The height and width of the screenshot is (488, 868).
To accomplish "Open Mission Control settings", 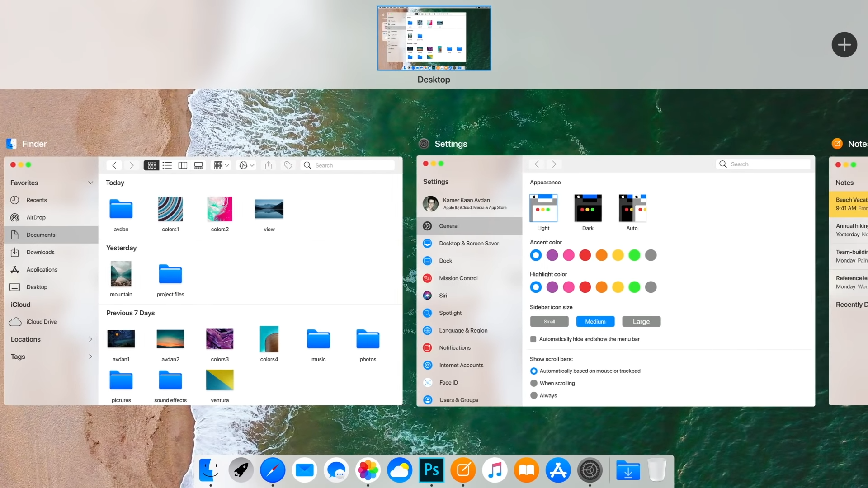I will (469, 278).
